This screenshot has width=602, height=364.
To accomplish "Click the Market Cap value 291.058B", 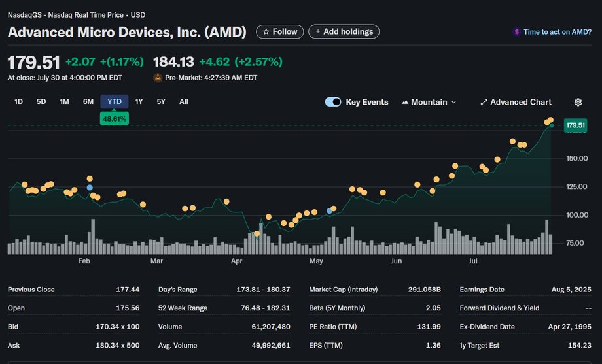I will pyautogui.click(x=424, y=290).
